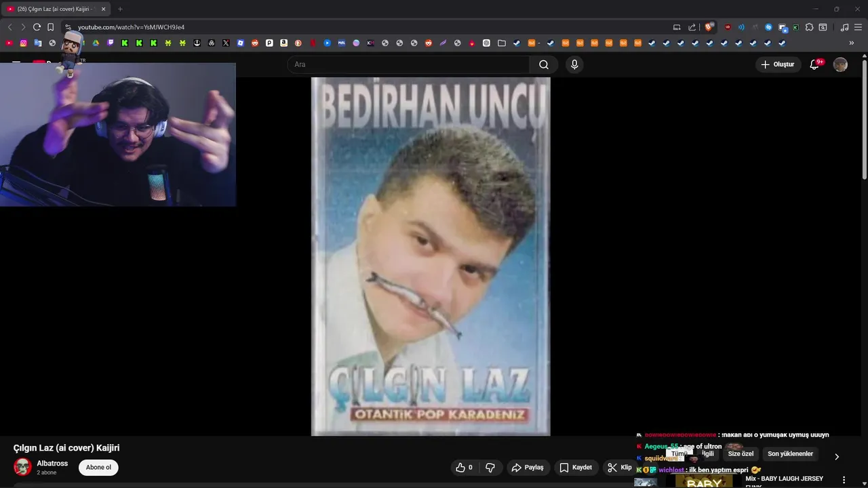Screen dimensions: 868x488
Task: Open the extensions puzzle-piece menu
Action: 809,27
